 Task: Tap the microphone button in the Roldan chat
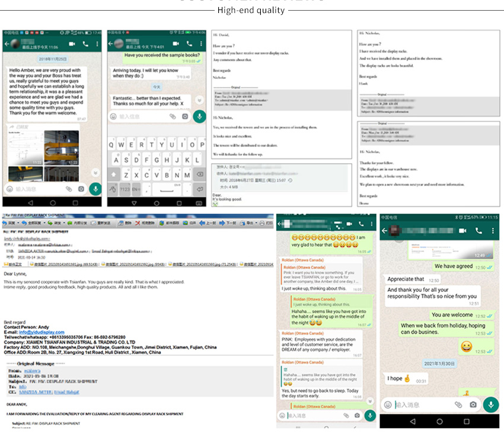(370, 415)
